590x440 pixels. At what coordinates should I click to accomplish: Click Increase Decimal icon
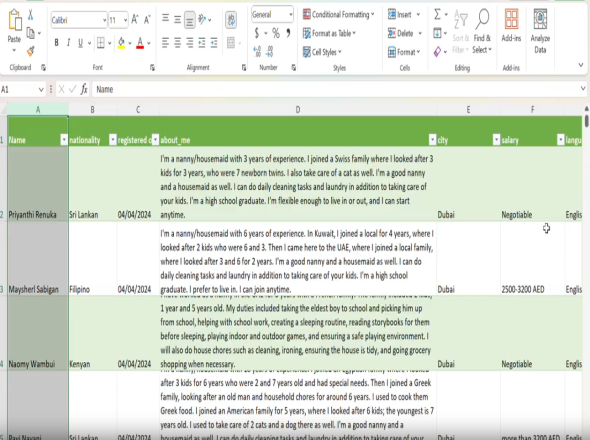tap(257, 51)
